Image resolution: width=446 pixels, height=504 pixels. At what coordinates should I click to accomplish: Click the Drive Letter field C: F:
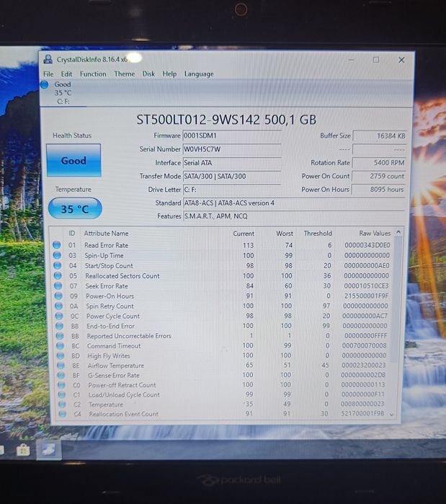click(x=232, y=190)
